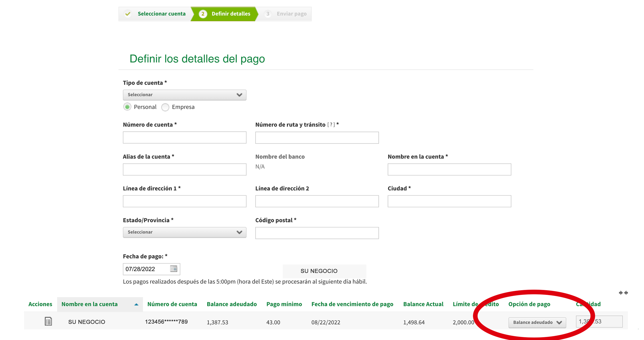Click the SU NEGOCIO name in table row
The height and width of the screenshot is (340, 644).
[87, 322]
